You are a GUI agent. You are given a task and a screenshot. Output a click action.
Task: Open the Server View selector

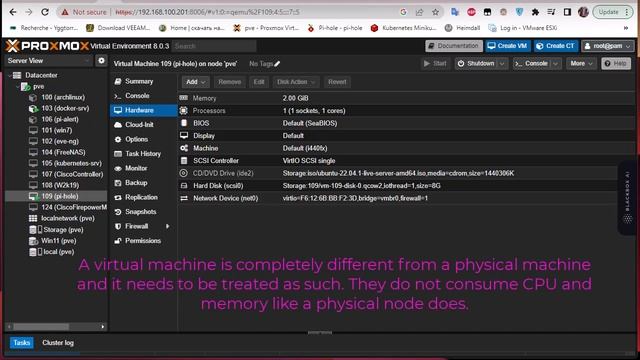pyautogui.click(x=48, y=61)
